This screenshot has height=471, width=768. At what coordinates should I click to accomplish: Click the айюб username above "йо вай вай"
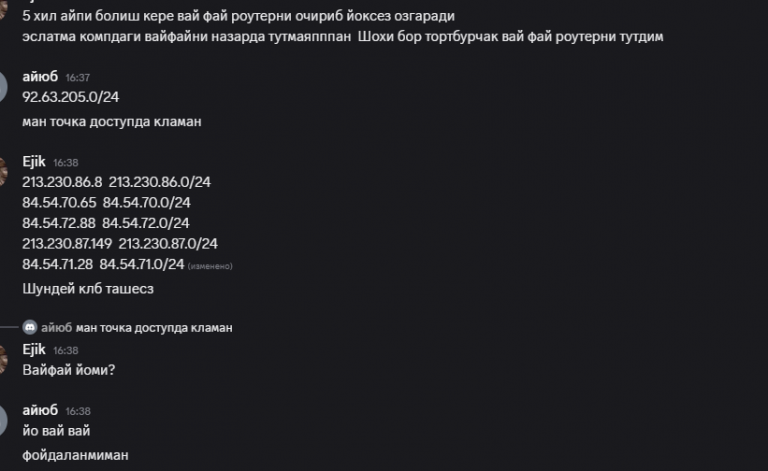(x=40, y=411)
